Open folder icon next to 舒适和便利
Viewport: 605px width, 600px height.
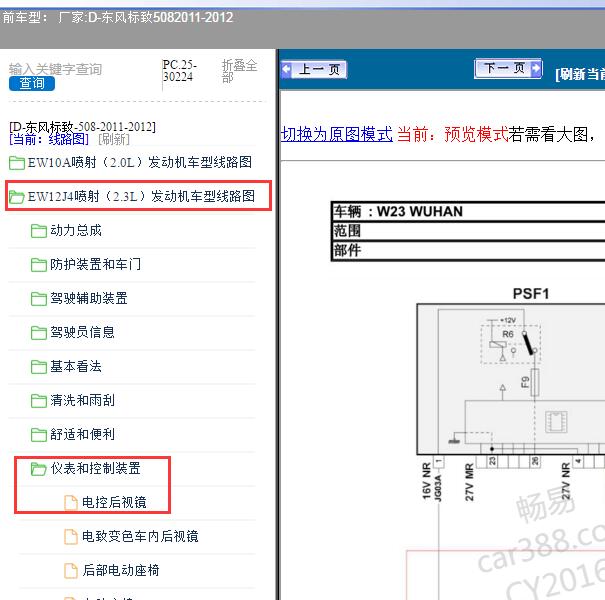click(39, 434)
